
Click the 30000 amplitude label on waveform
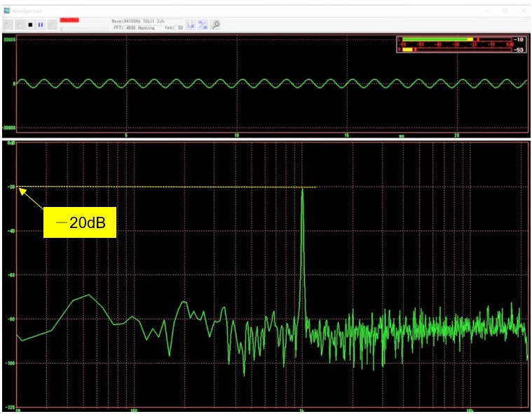10,40
